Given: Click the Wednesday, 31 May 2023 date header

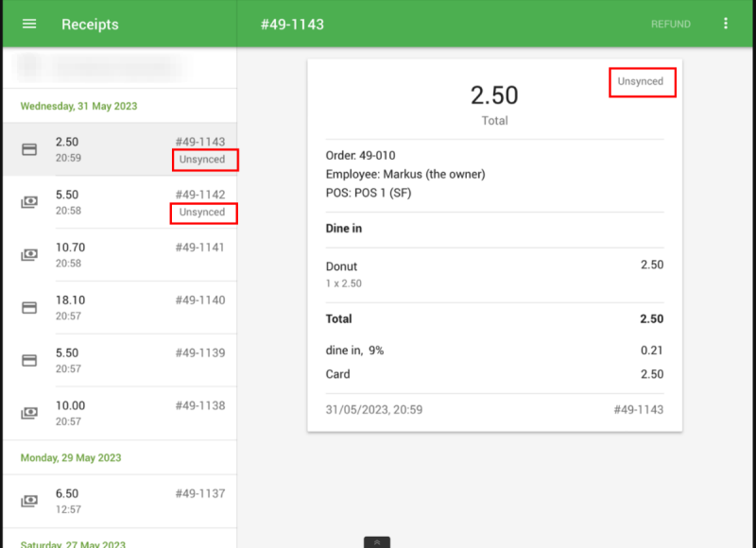Looking at the screenshot, I should point(78,106).
